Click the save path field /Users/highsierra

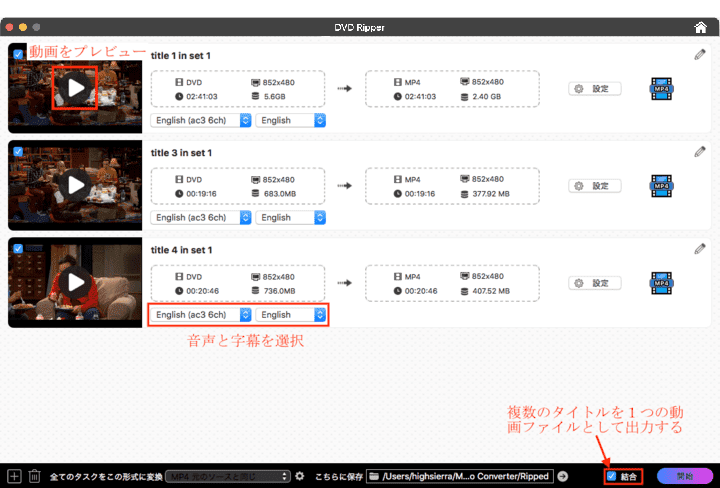(460, 477)
